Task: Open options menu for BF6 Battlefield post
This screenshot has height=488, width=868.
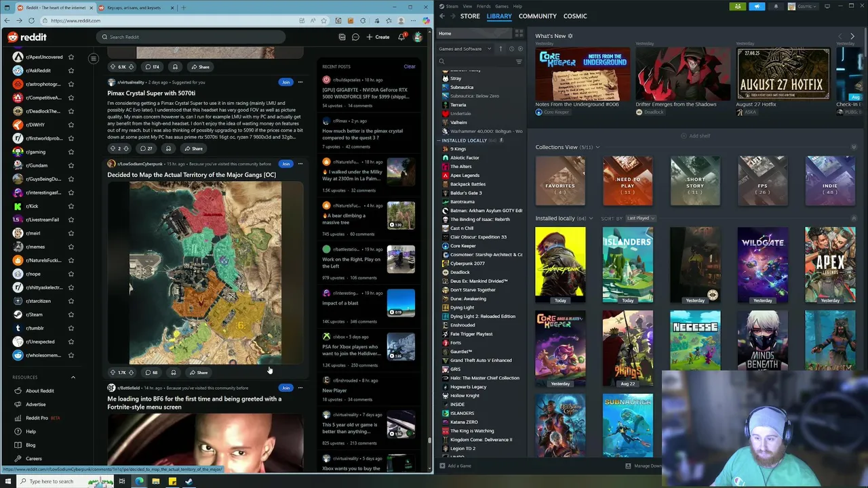Action: pos(300,388)
